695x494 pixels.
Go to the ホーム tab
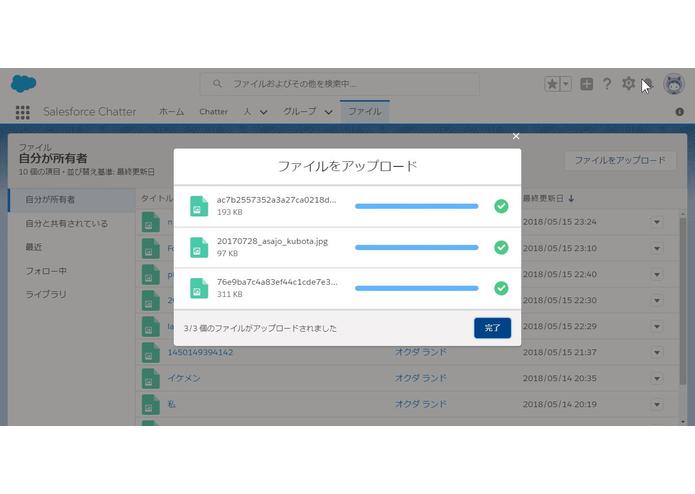coord(172,112)
